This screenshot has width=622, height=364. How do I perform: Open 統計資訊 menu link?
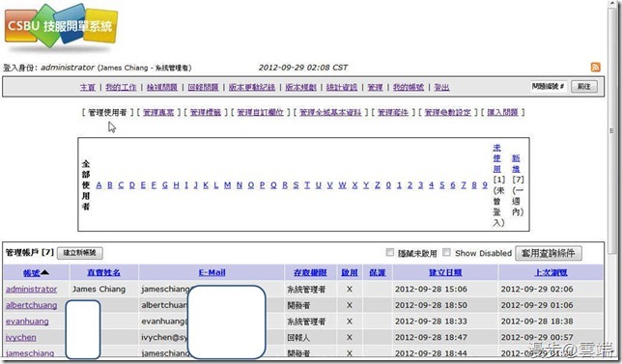point(342,87)
